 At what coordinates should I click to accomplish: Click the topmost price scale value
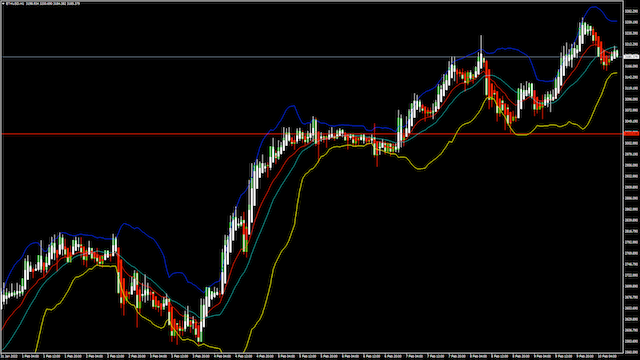[631, 11]
